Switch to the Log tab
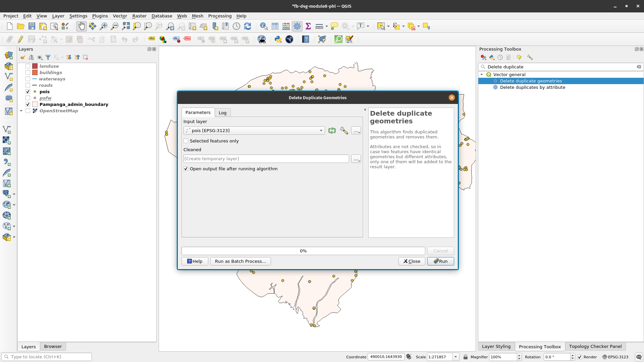 [x=222, y=112]
